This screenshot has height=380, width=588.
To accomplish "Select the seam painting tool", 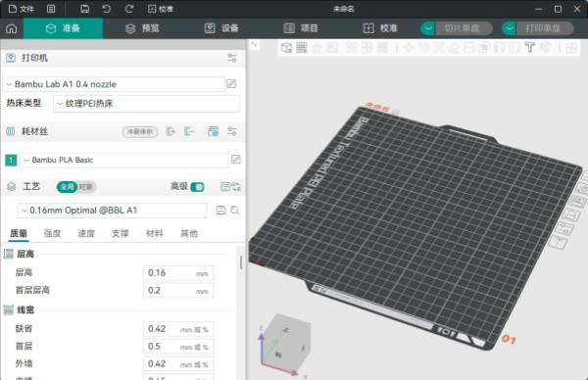I will (514, 48).
